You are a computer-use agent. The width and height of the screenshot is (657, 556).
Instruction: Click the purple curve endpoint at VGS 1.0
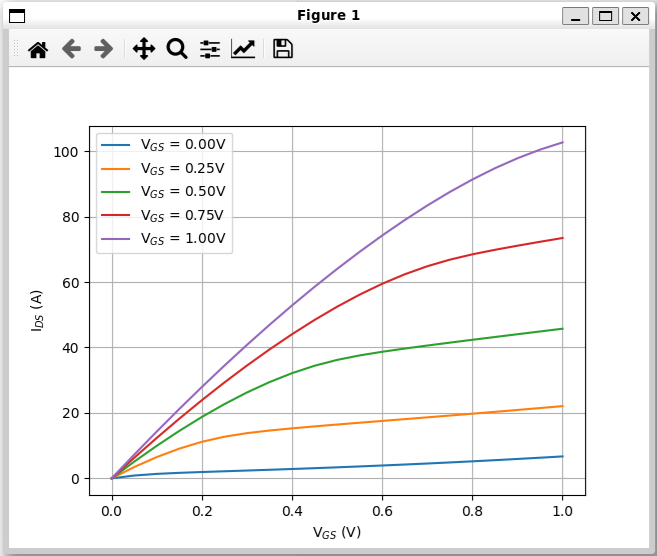562,142
